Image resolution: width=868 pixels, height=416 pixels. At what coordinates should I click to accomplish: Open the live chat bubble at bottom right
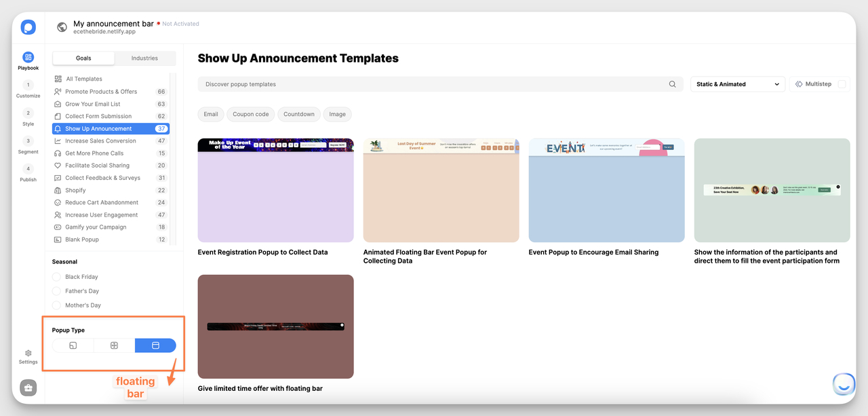pos(844,384)
